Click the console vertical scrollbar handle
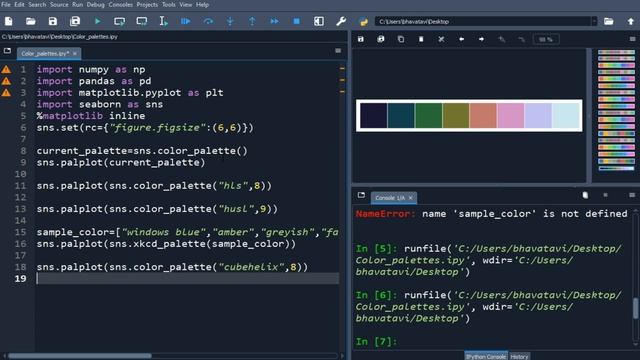This screenshot has width=640, height=360. [636, 308]
